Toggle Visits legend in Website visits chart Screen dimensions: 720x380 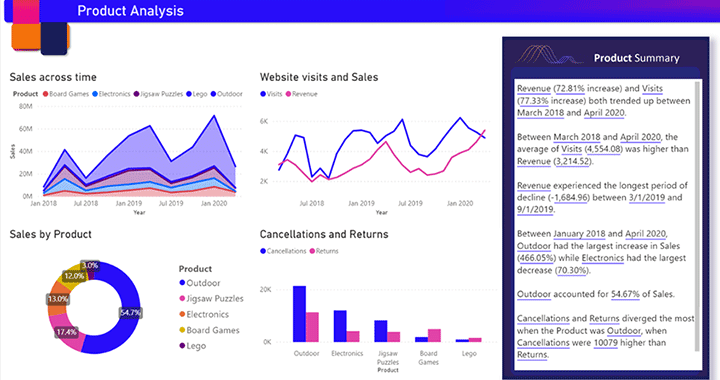click(x=271, y=94)
